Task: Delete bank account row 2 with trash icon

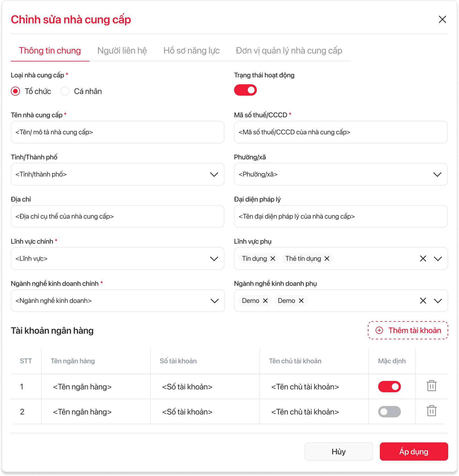Action: coord(431,411)
